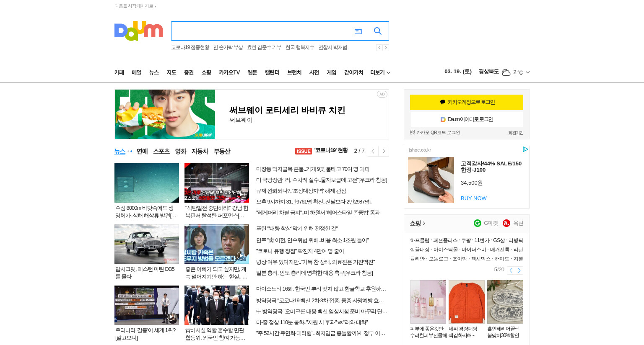
Task: Log in with Daum아이디로 로그인 button
Action: click(x=467, y=119)
